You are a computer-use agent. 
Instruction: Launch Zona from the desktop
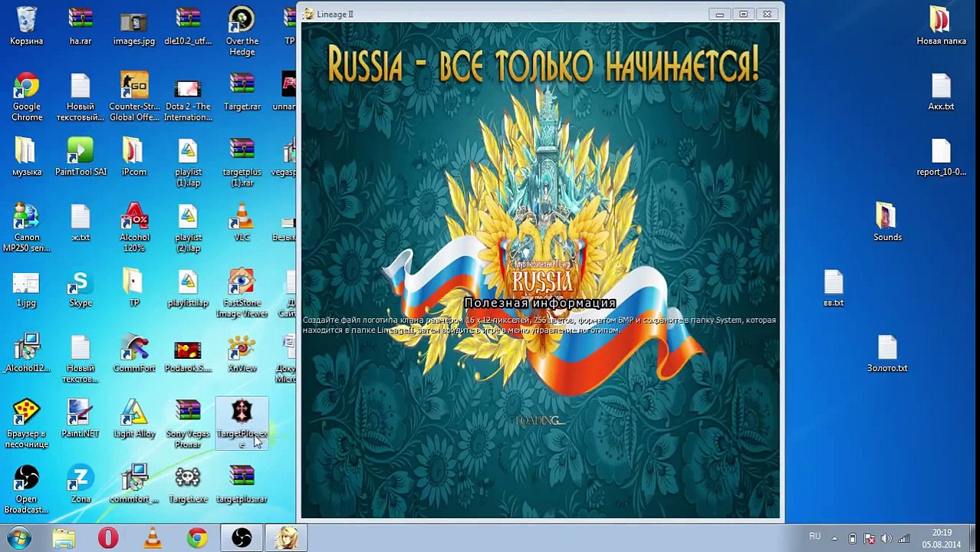(x=80, y=485)
